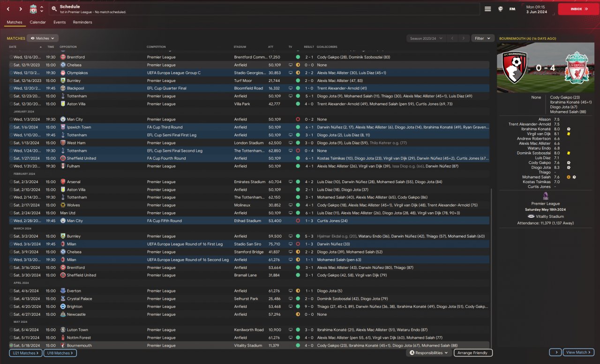The height and width of the screenshot is (364, 600).
Task: Click the Everton club badge
Action: 63,291
